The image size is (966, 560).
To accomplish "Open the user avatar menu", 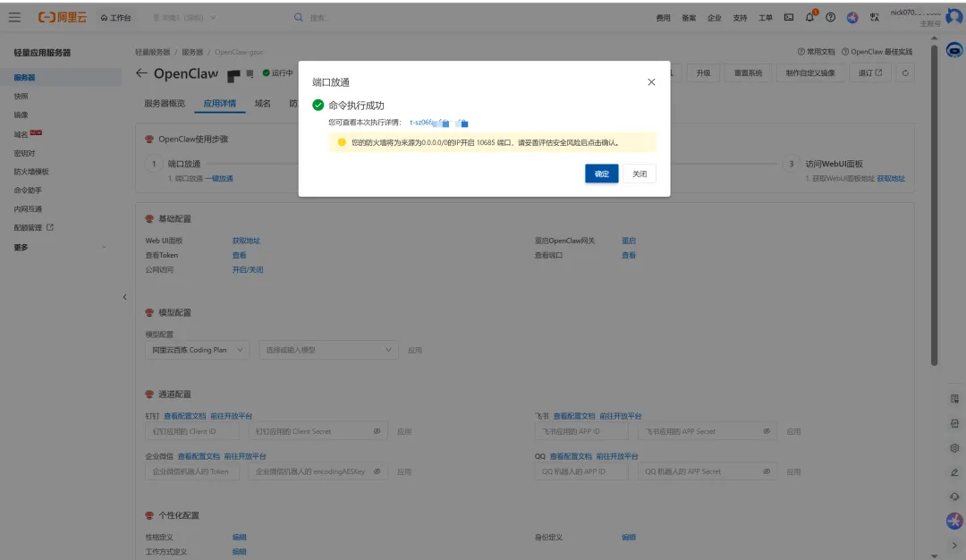I will (x=954, y=17).
